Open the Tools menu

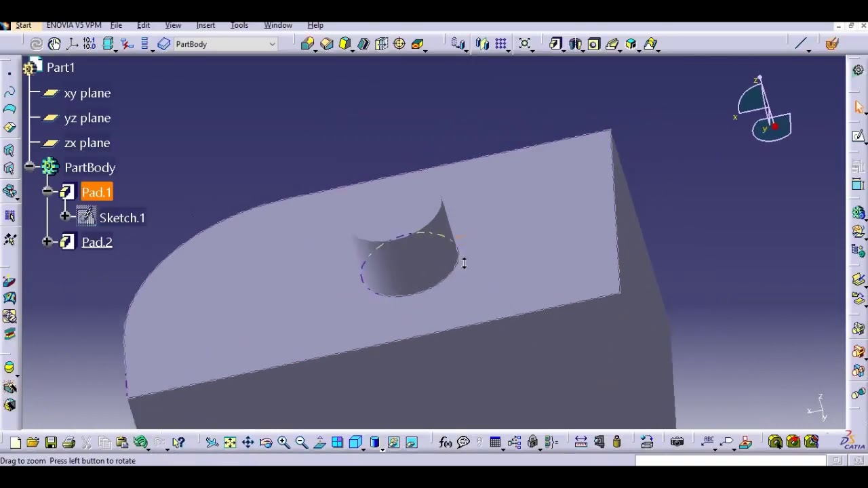point(239,25)
